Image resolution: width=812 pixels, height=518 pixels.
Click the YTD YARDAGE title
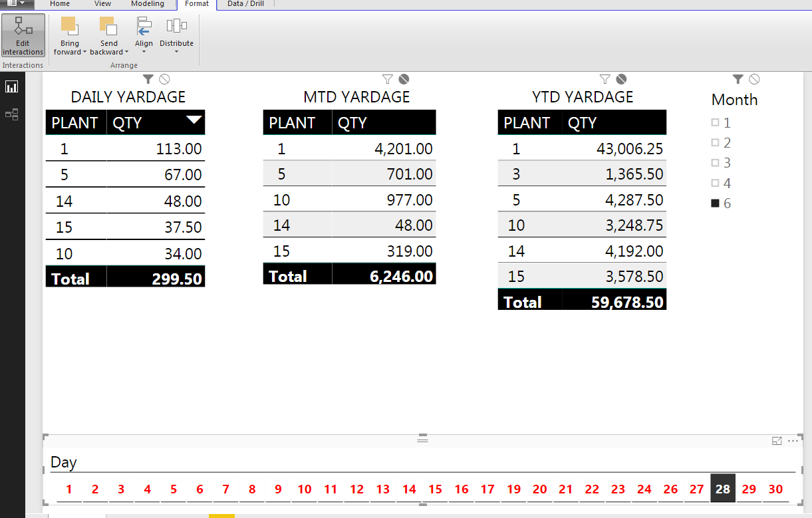583,97
